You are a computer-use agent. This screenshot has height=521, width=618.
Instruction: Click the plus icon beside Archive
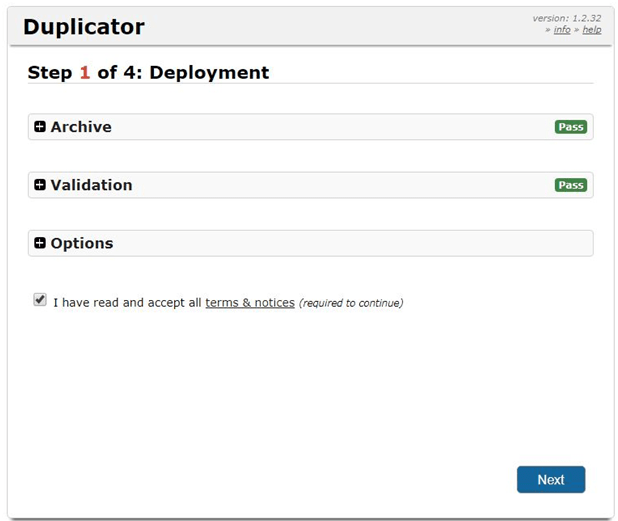point(40,127)
